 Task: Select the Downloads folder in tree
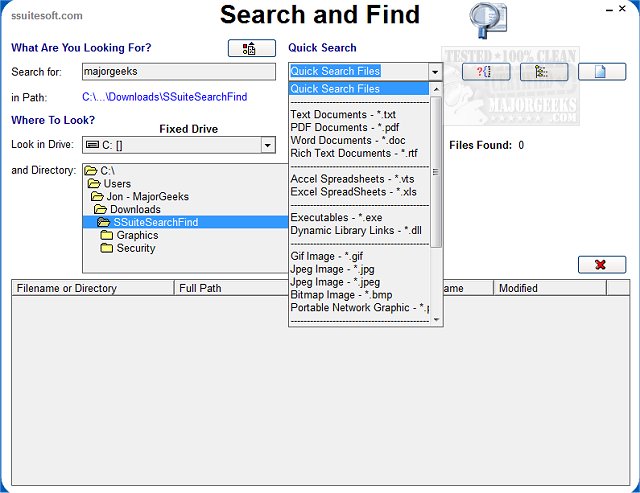coord(135,209)
